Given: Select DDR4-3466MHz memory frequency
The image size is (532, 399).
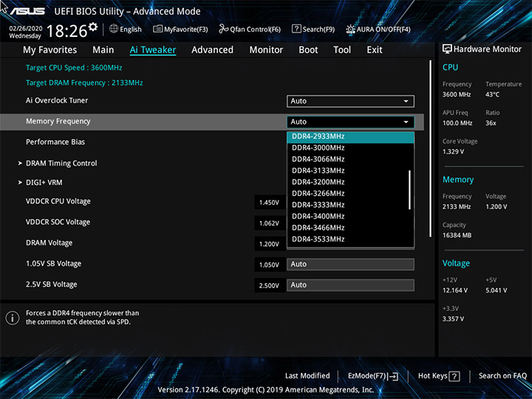Looking at the screenshot, I should point(350,228).
